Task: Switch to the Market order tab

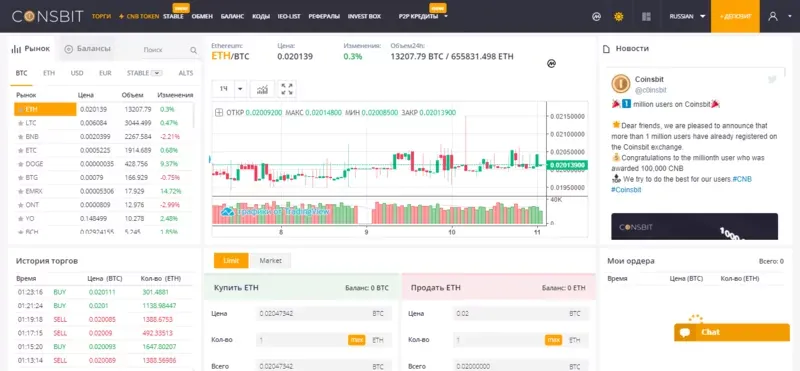Action: point(270,261)
